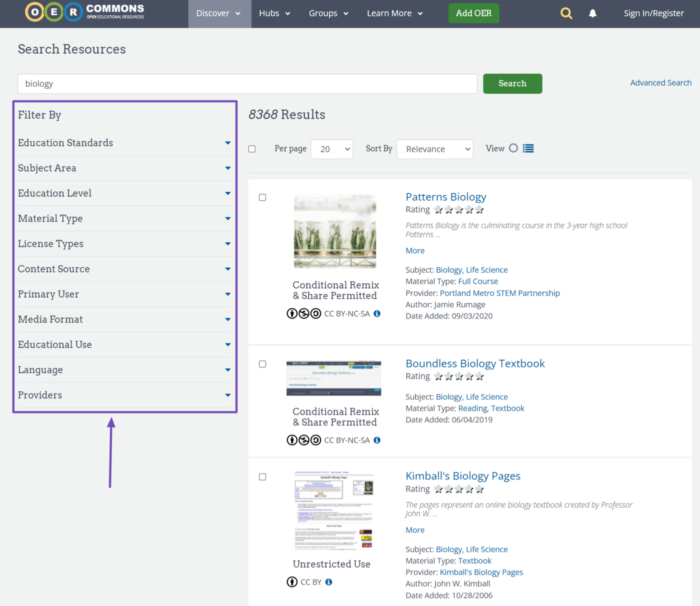
Task: Expand Education Level filter
Action: [124, 193]
